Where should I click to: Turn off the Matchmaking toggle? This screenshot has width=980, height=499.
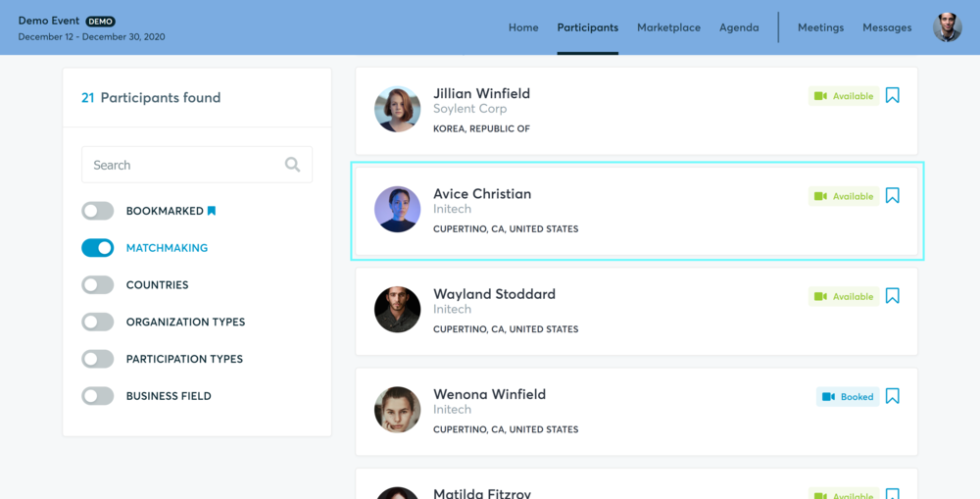[97, 248]
